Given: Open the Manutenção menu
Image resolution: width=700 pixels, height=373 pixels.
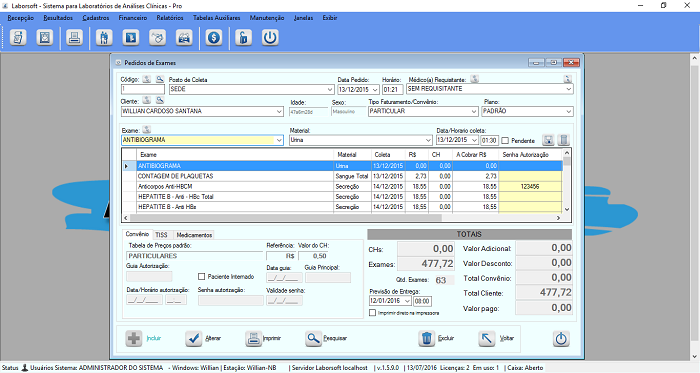Looking at the screenshot, I should point(267,18).
